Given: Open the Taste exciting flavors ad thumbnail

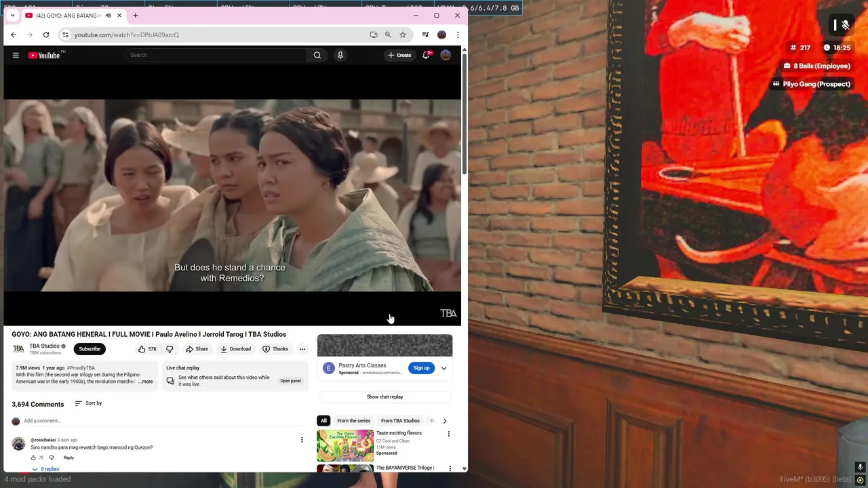Looking at the screenshot, I should click(x=345, y=445).
